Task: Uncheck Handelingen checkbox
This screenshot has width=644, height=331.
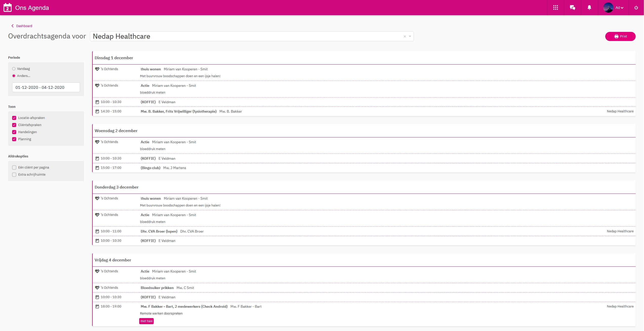Action: tap(14, 132)
